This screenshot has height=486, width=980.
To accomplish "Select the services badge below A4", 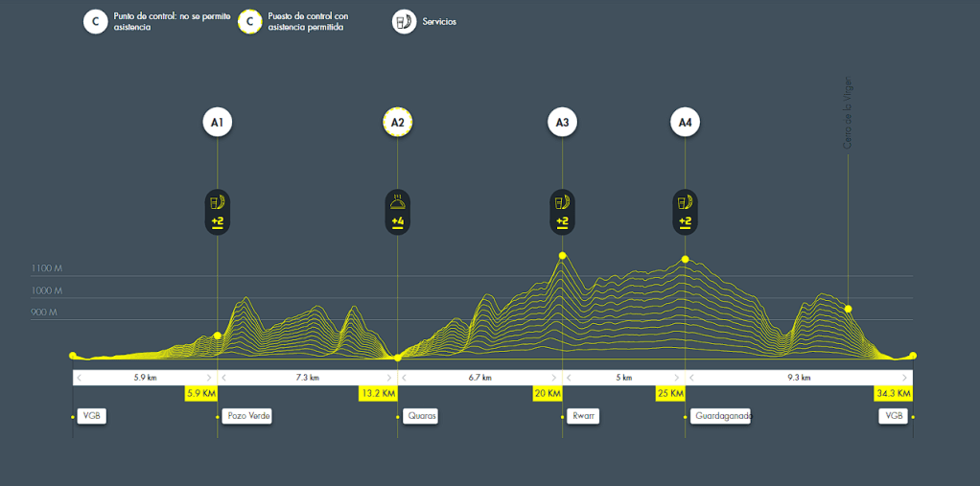I will click(x=685, y=211).
